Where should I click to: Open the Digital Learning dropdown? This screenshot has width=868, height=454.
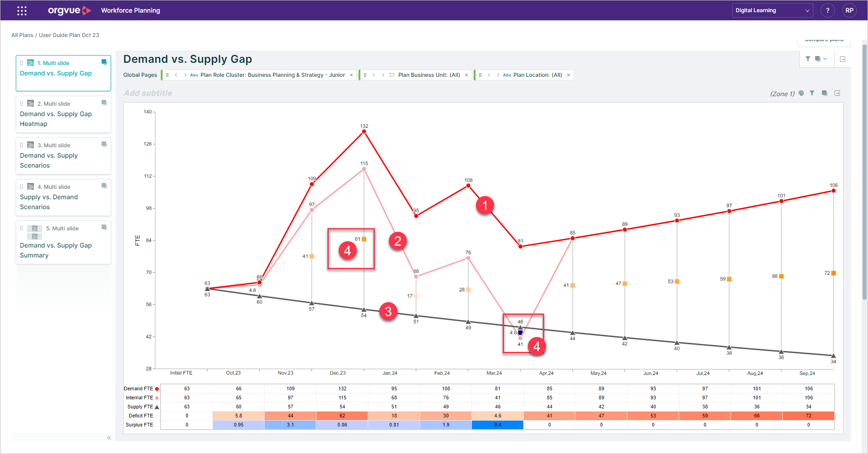772,10
